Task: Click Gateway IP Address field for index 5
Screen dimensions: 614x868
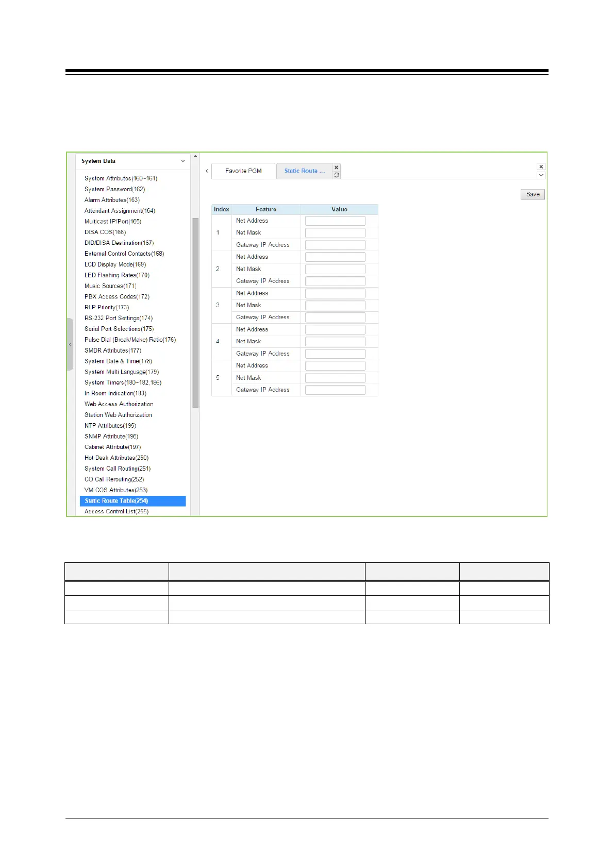Action: [x=335, y=390]
